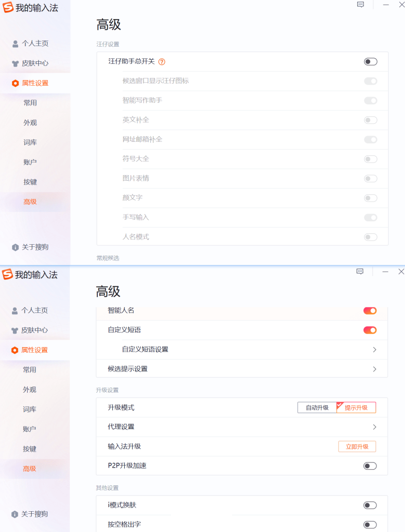This screenshot has height=532, width=405.
Task: Click 皮肤中心 shirt icon in 升级设置 window
Action: coord(15,330)
